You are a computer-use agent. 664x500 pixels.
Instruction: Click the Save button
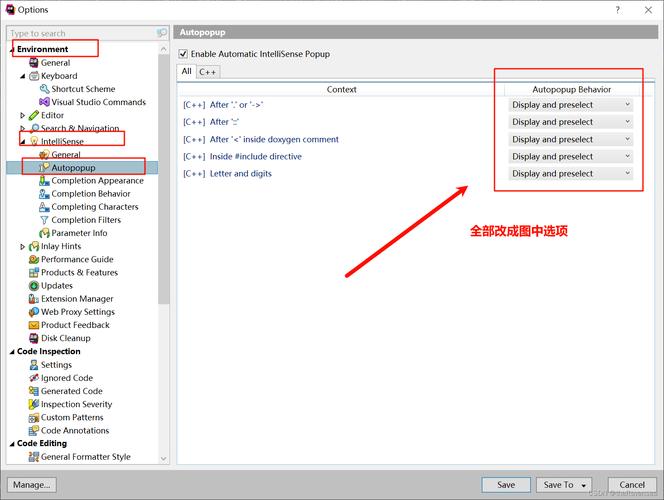coord(506,485)
